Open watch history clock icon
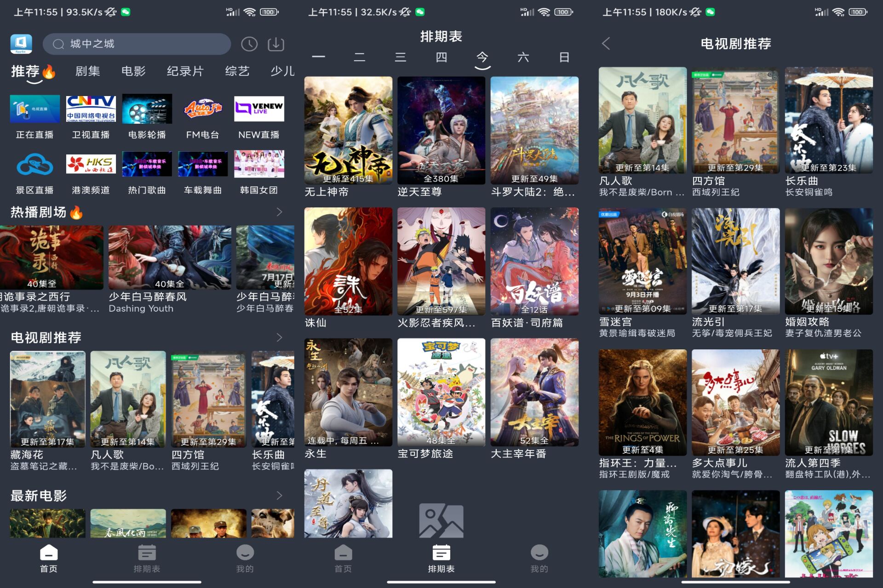 coord(249,44)
